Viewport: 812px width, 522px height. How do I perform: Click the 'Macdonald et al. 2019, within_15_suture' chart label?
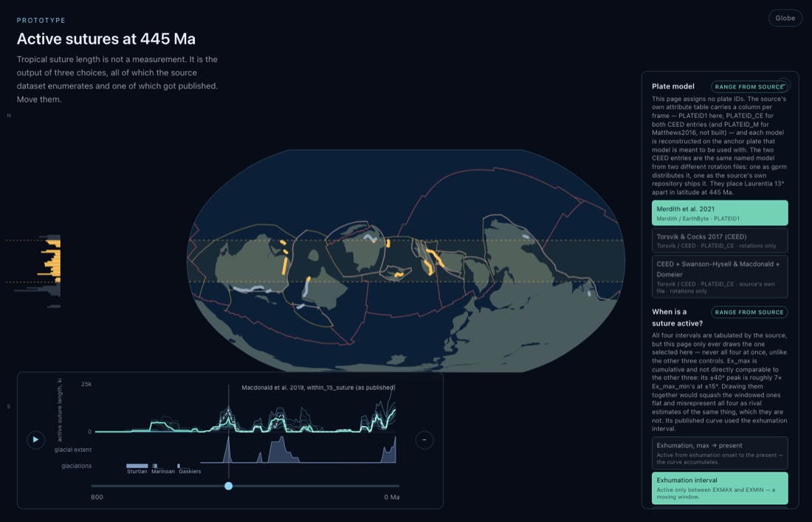point(318,388)
